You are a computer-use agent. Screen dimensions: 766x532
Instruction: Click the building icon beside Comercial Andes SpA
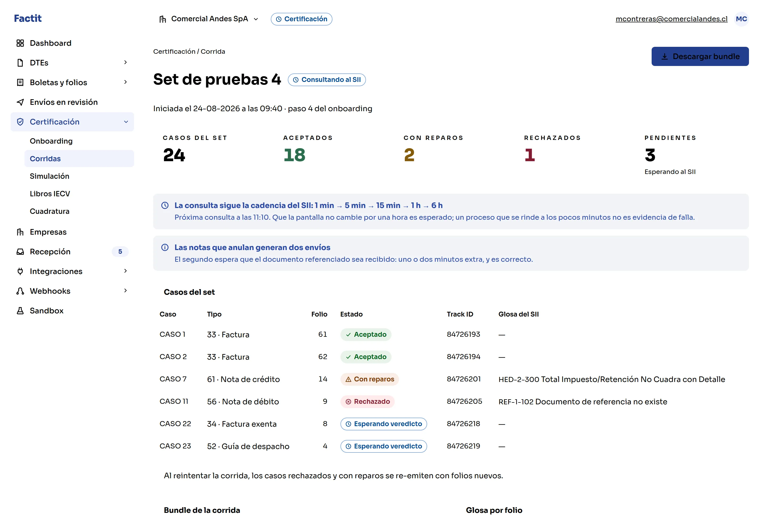click(x=163, y=19)
